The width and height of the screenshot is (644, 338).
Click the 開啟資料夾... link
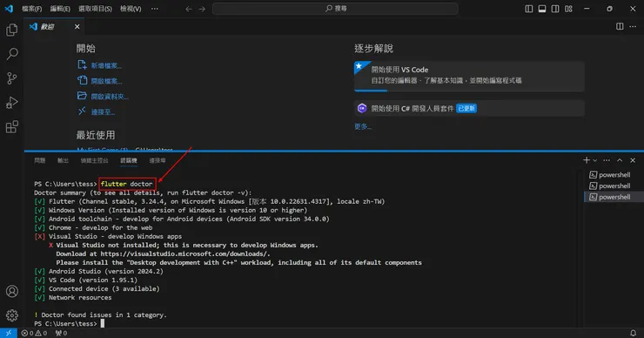(x=110, y=97)
